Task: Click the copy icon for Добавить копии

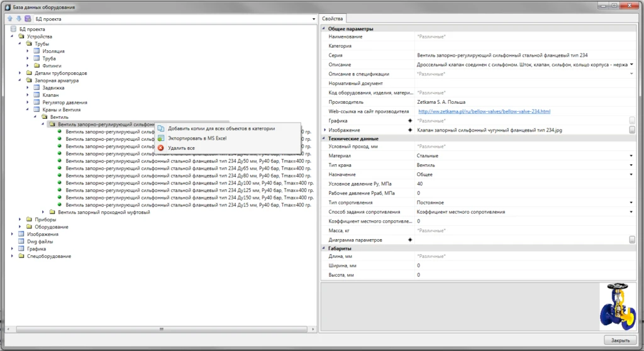Action: 161,128
